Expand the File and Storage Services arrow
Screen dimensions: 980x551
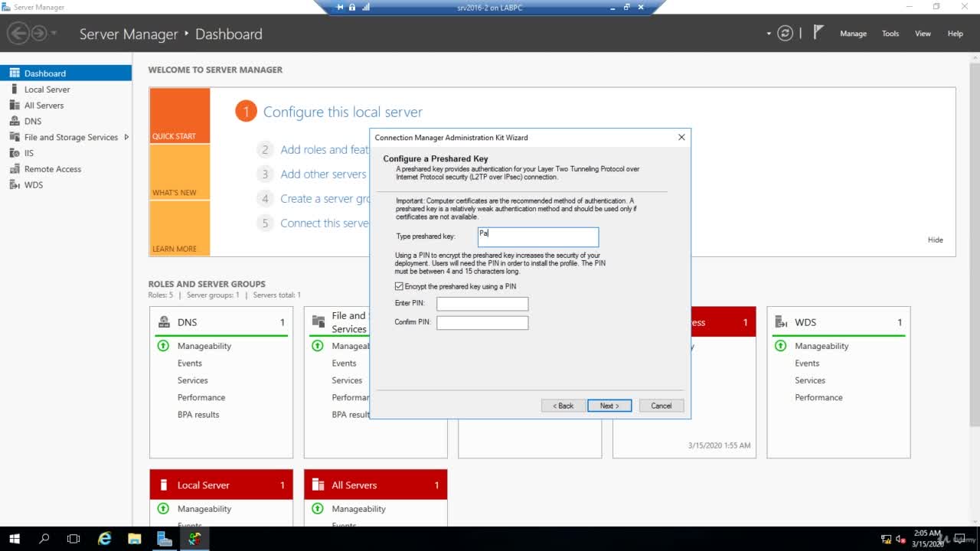click(126, 137)
